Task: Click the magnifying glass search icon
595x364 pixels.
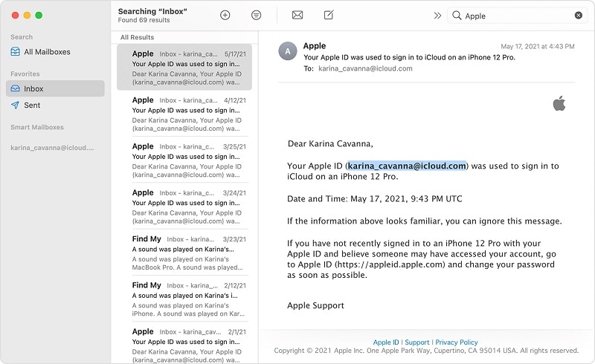Action: pyautogui.click(x=457, y=15)
